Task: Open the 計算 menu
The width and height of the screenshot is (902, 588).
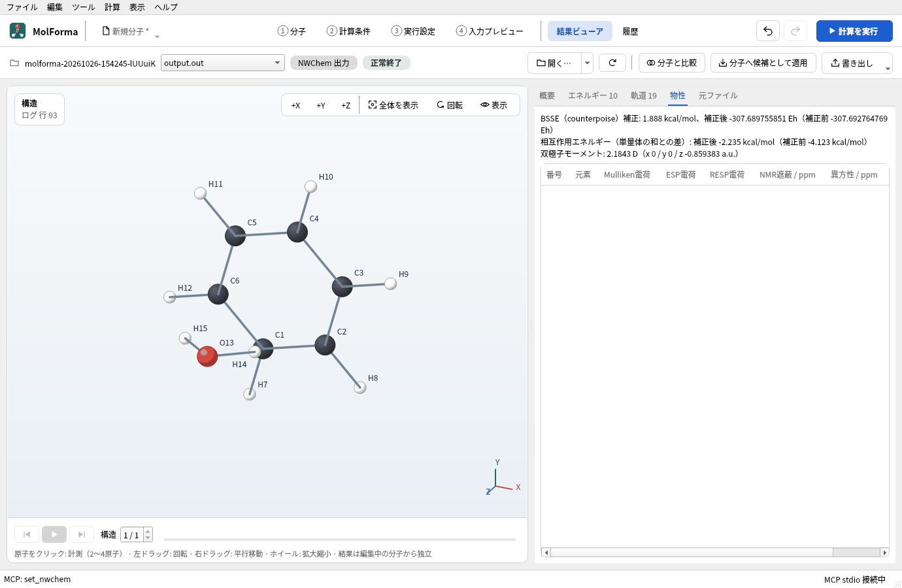Action: [x=112, y=7]
